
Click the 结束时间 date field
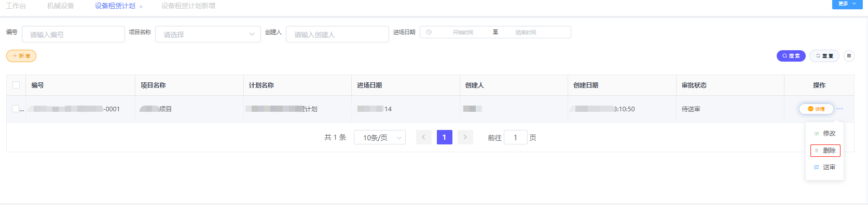[526, 32]
